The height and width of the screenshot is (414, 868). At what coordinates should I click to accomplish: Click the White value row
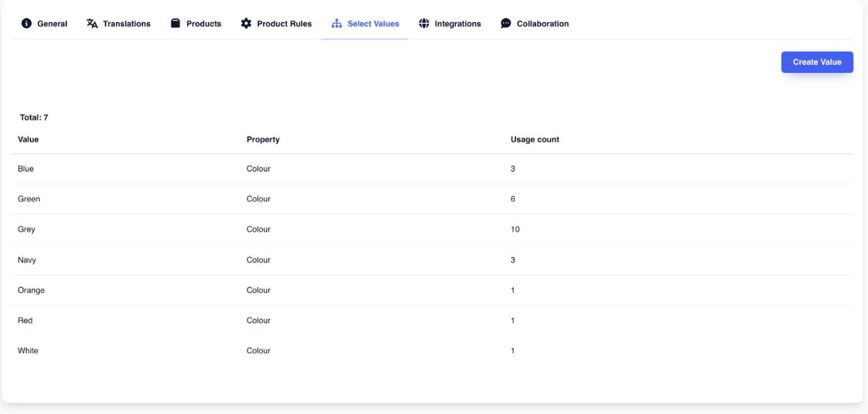[432, 351]
